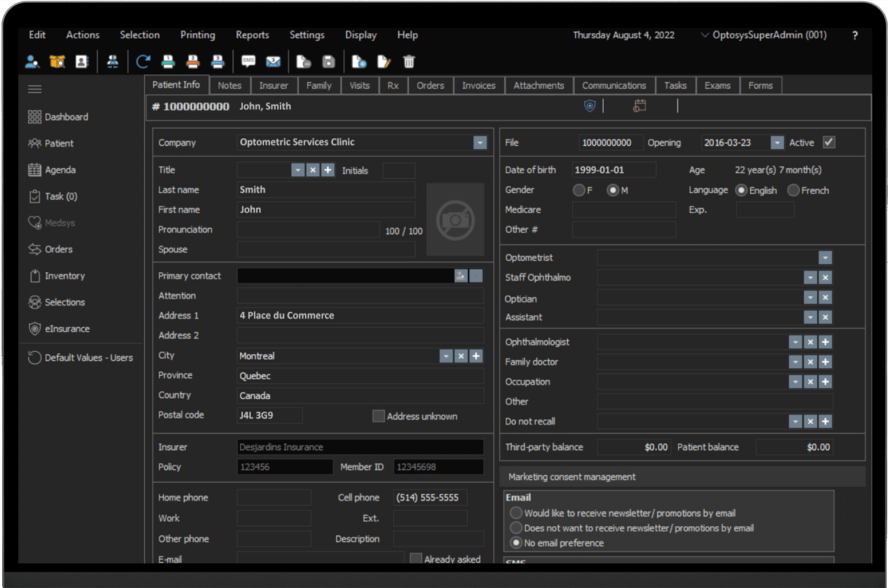Click the inventory box search icon
Image resolution: width=890 pixels, height=588 pixels.
tap(57, 62)
